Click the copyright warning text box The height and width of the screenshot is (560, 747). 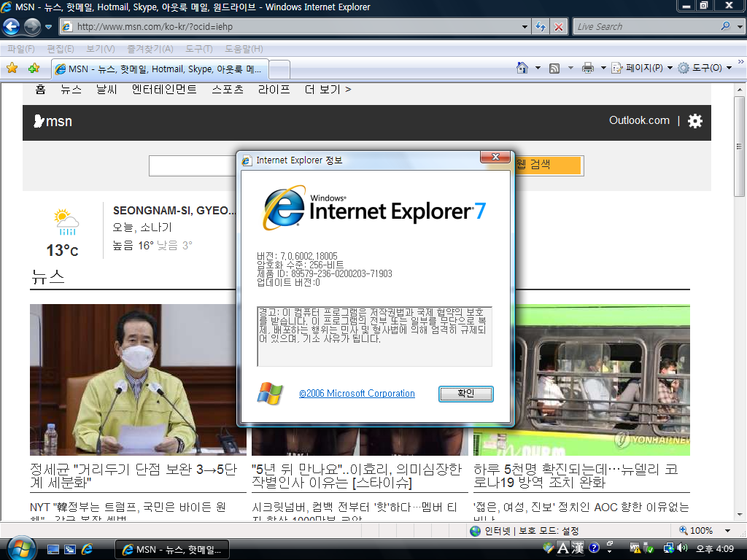(374, 337)
